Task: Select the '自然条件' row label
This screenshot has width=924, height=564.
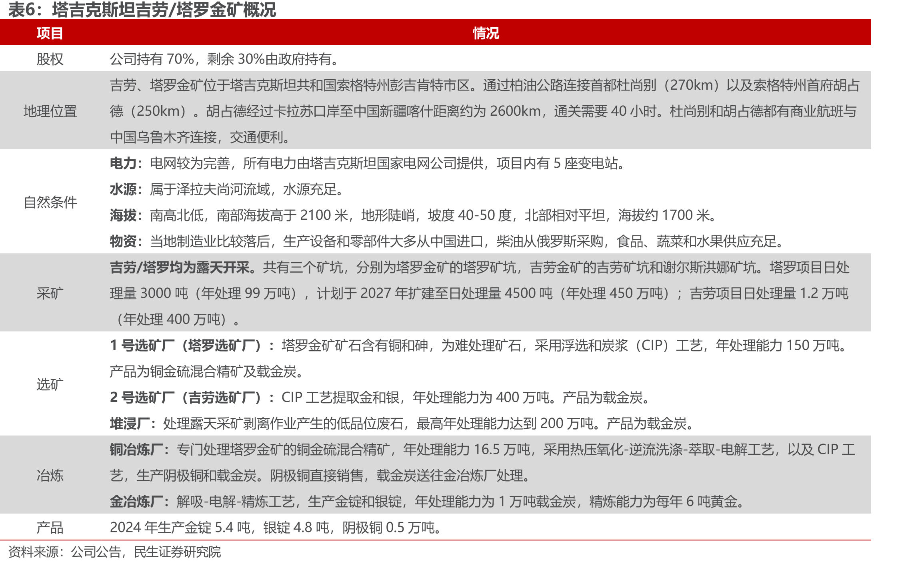Action: [x=50, y=202]
